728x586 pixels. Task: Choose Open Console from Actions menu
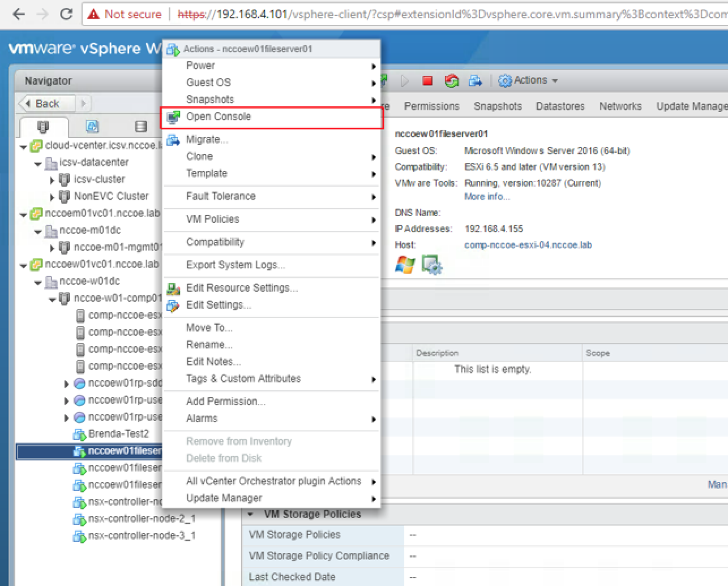(x=272, y=117)
